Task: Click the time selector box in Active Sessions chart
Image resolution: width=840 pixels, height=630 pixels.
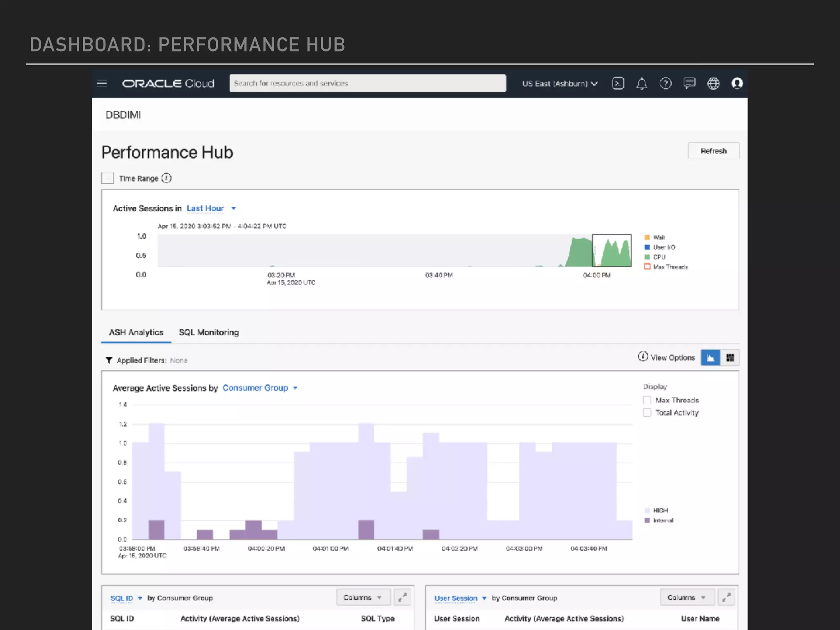Action: pos(612,250)
